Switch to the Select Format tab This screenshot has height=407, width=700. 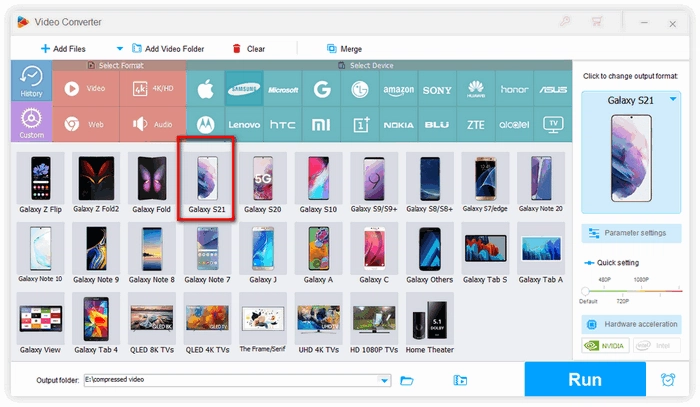119,65
